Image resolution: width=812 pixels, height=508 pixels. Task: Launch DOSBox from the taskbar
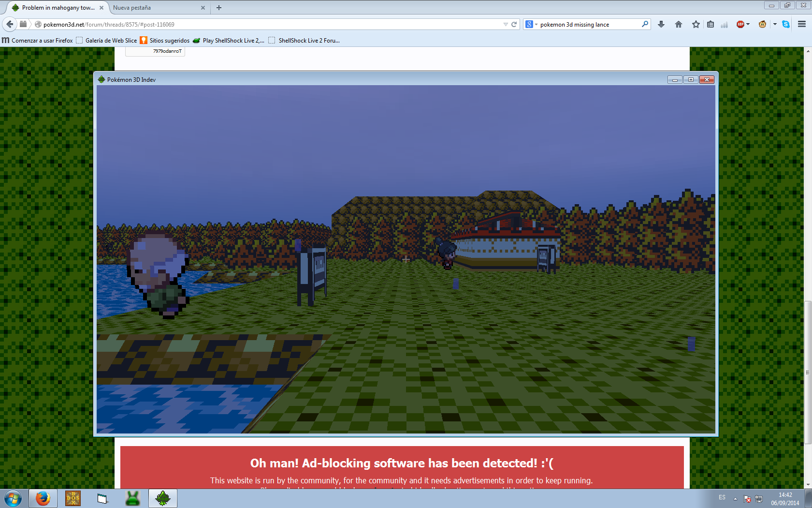[x=72, y=498]
